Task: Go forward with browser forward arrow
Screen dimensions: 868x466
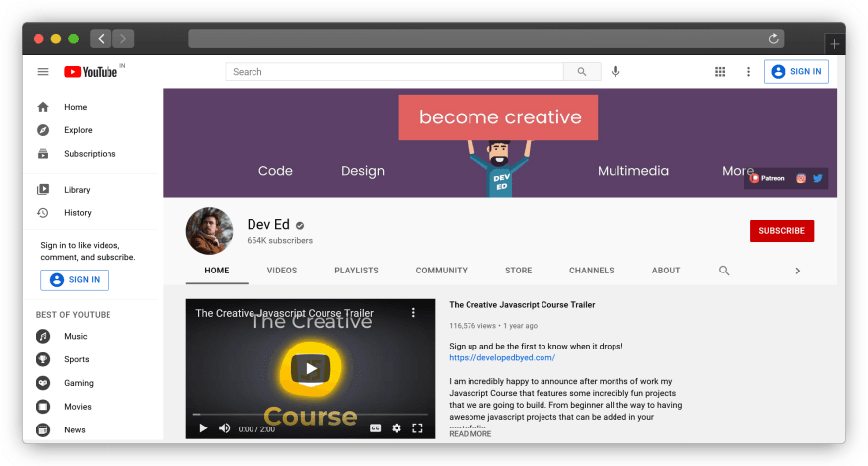Action: pos(123,39)
